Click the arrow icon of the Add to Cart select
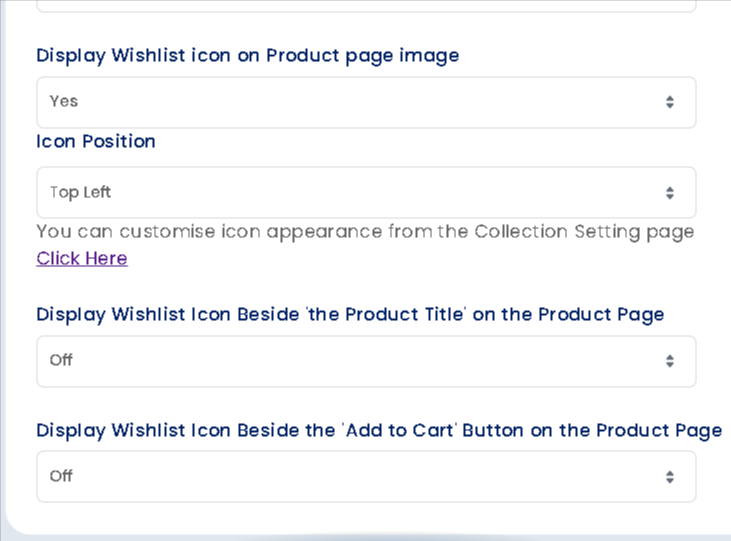731x541 pixels. pos(669,477)
